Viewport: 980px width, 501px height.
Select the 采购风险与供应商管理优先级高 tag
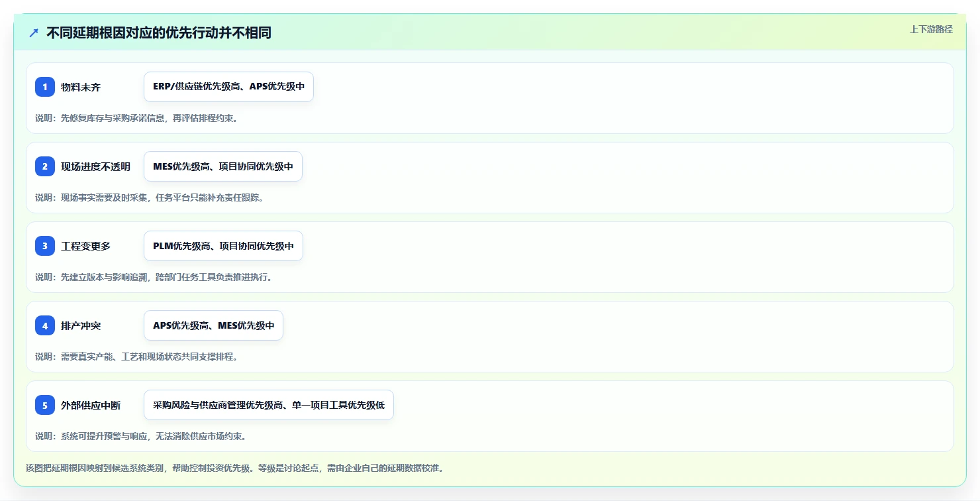269,405
